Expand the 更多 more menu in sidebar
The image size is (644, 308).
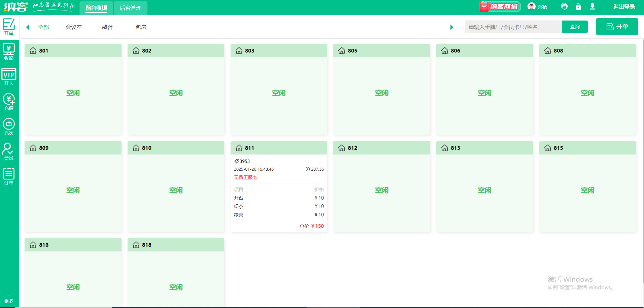point(9,299)
